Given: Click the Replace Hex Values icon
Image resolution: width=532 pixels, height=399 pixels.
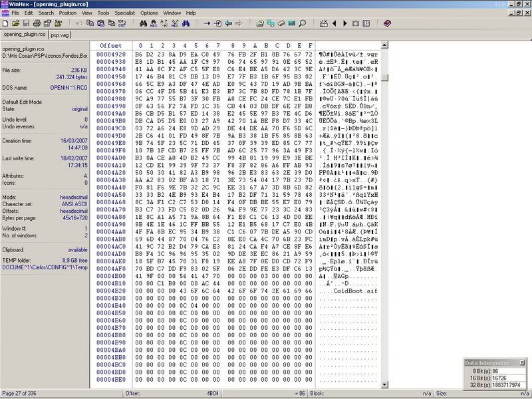Looking at the screenshot, I should click(x=175, y=23).
